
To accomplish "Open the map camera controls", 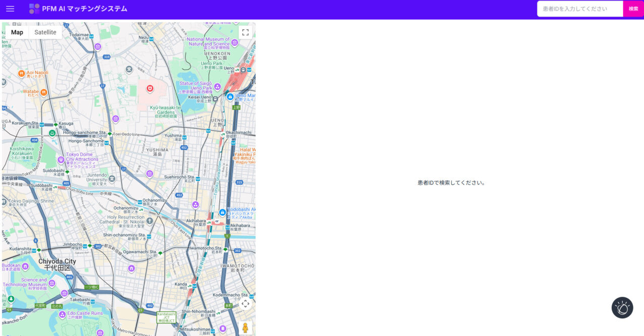I will [x=245, y=304].
